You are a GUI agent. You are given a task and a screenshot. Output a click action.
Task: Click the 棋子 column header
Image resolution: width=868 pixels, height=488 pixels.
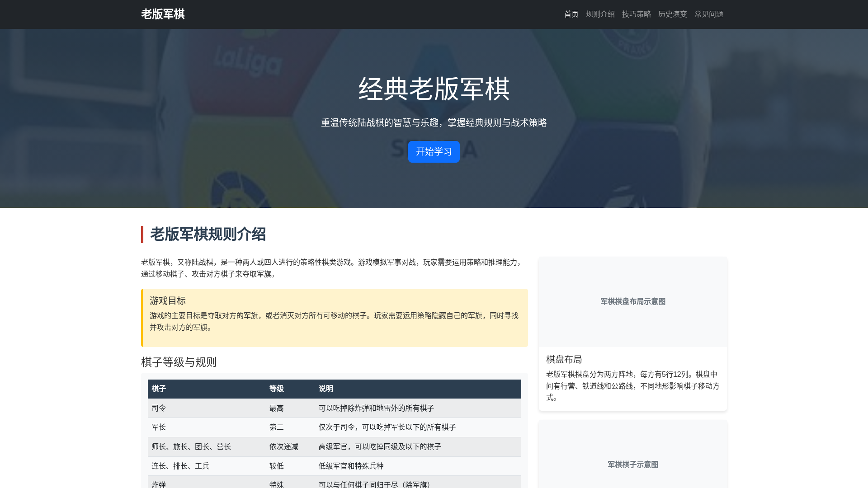(207, 389)
